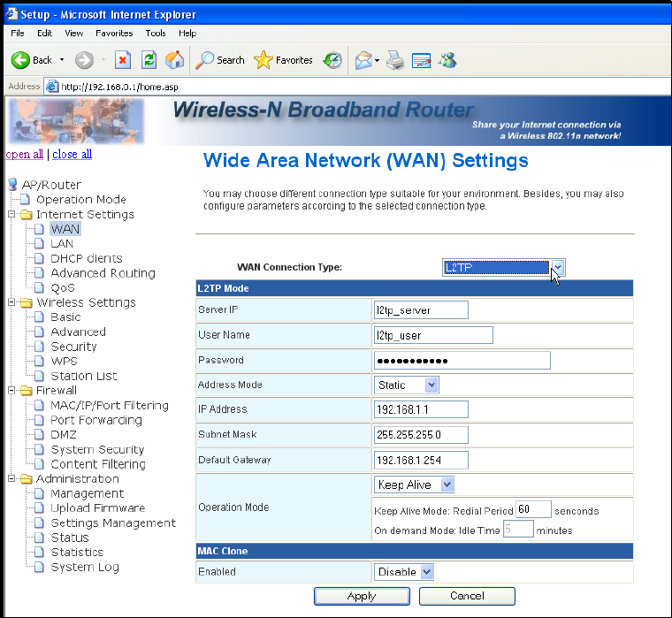Click the Refresh page icon
This screenshot has height=618, width=672.
point(149,60)
